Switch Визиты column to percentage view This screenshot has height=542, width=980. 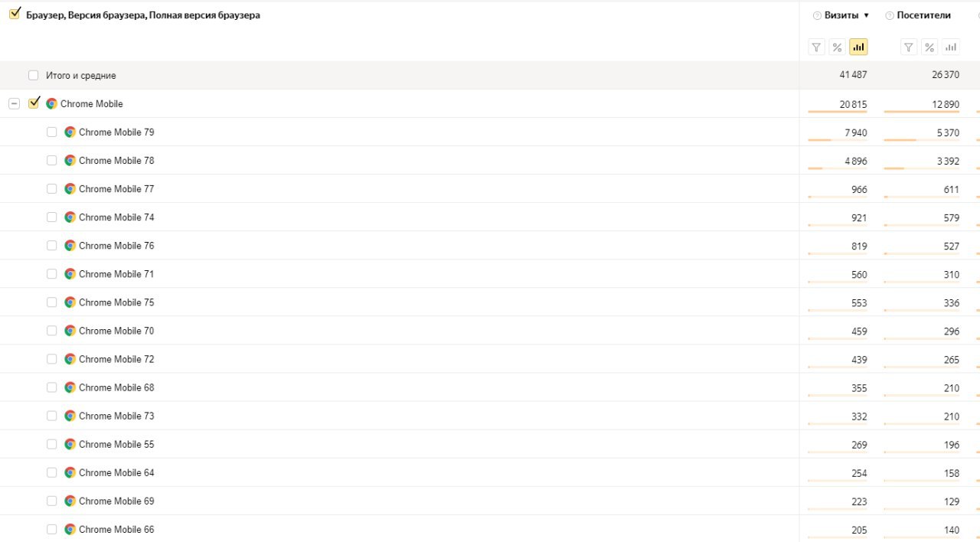point(837,47)
